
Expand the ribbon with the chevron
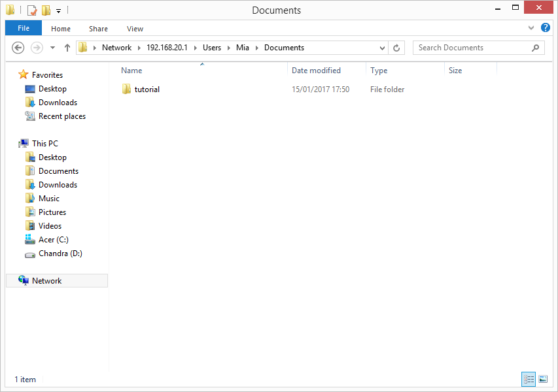pyautogui.click(x=531, y=29)
